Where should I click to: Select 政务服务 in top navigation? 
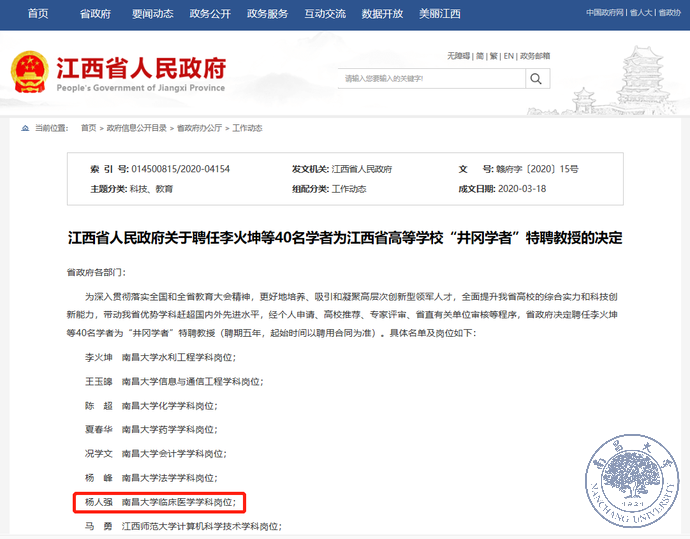pyautogui.click(x=267, y=14)
